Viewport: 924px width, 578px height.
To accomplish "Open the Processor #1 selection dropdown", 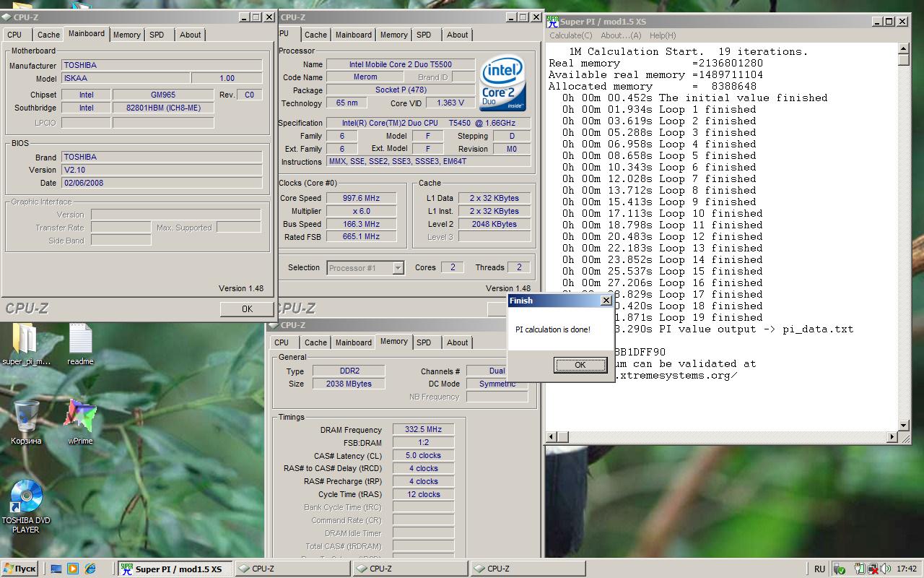I will point(365,268).
